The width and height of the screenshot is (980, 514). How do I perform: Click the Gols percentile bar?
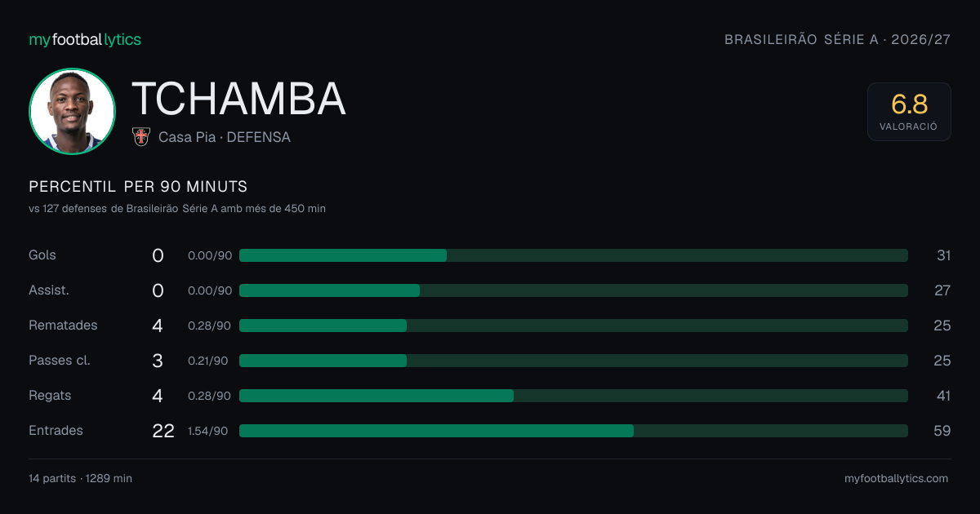click(x=573, y=255)
